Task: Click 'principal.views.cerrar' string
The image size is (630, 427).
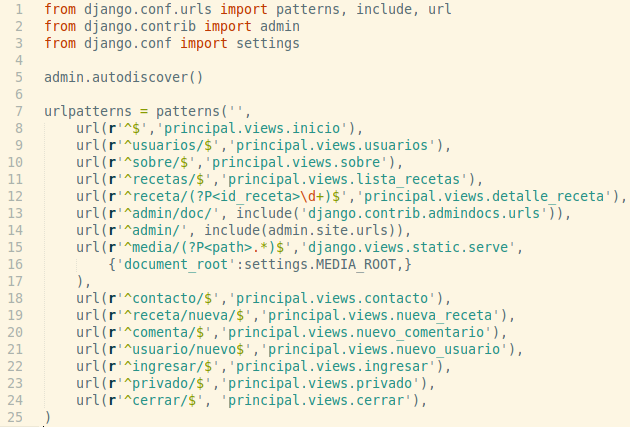Action: tap(316, 400)
